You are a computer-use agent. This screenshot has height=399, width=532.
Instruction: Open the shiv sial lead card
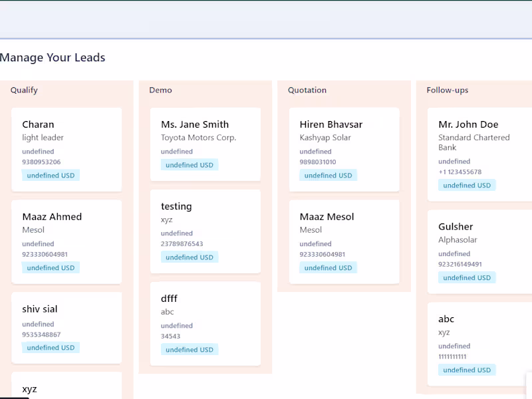[66, 327]
